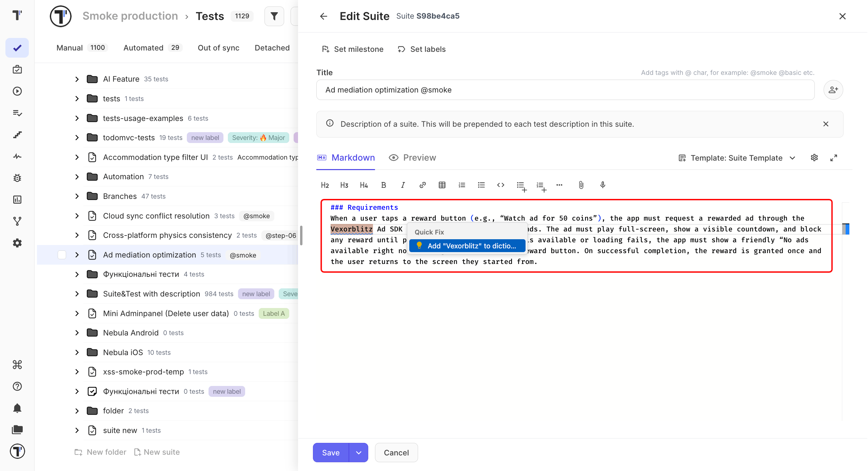Open the editor settings gear
This screenshot has width=868, height=471.
[814, 158]
